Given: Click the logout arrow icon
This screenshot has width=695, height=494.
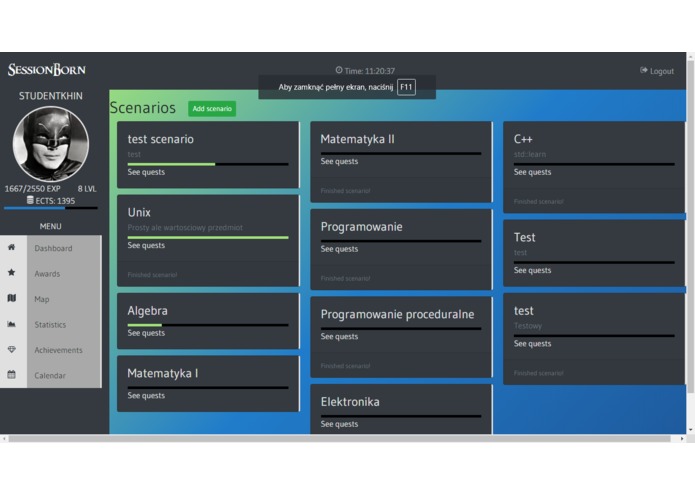Looking at the screenshot, I should point(644,70).
